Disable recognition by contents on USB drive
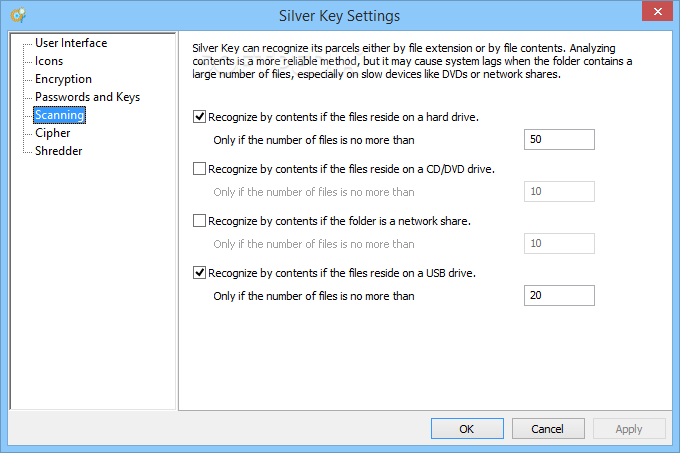Screen dimensions: 680x453 pyautogui.click(x=199, y=273)
